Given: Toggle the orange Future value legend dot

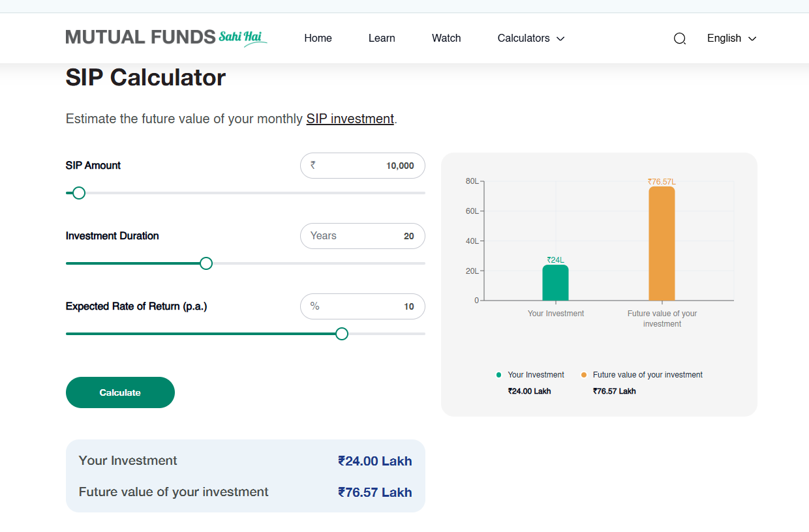Looking at the screenshot, I should click(x=584, y=375).
